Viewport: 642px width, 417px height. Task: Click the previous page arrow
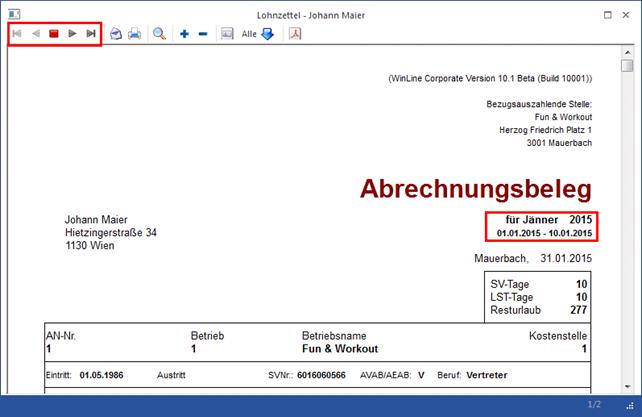click(x=36, y=34)
